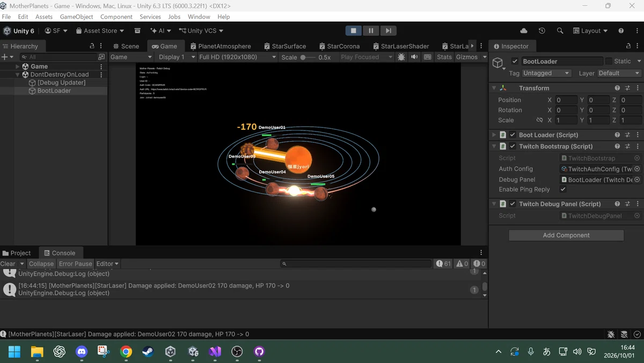
Task: Toggle the Game view keyboard shortcuts icon
Action: (x=428, y=57)
